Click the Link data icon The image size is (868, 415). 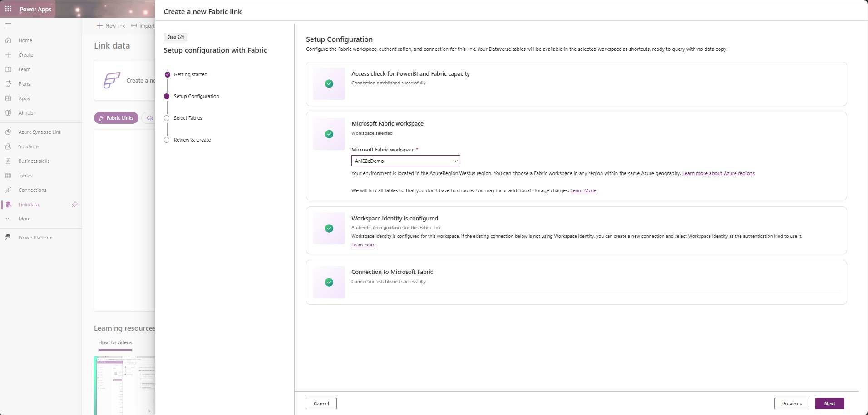click(x=8, y=205)
